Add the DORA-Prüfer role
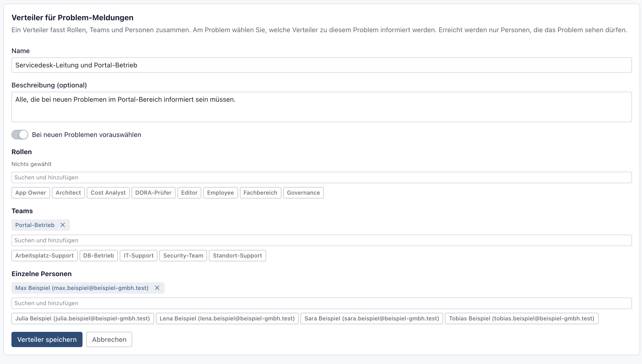Viewport: 642px width, 364px height. click(153, 193)
